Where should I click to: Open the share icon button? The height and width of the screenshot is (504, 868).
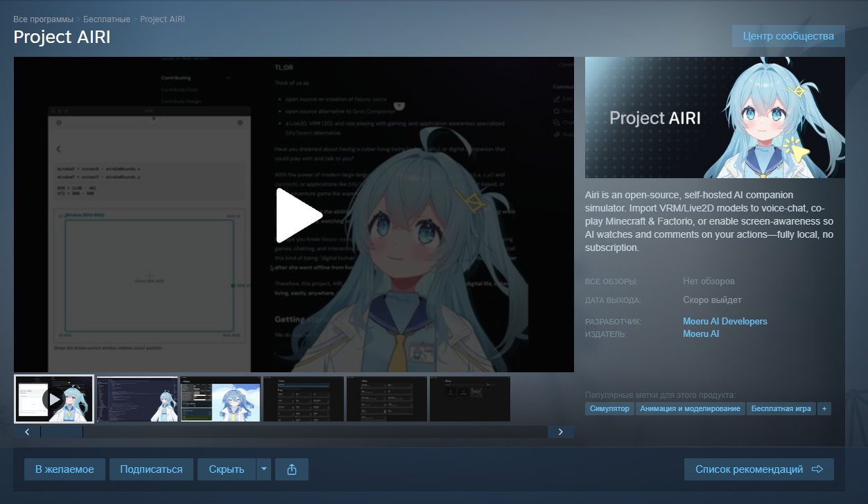coord(292,469)
